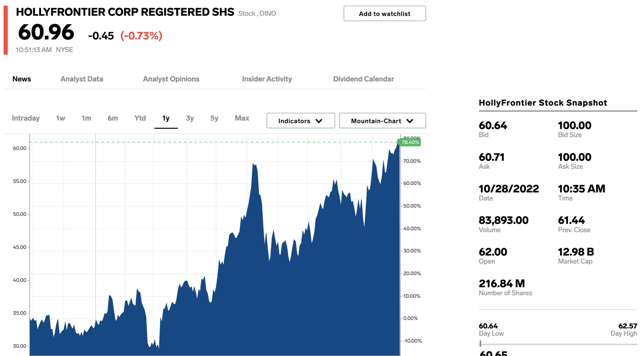Choose the 6m time range
The image size is (644, 356).
pos(113,118)
